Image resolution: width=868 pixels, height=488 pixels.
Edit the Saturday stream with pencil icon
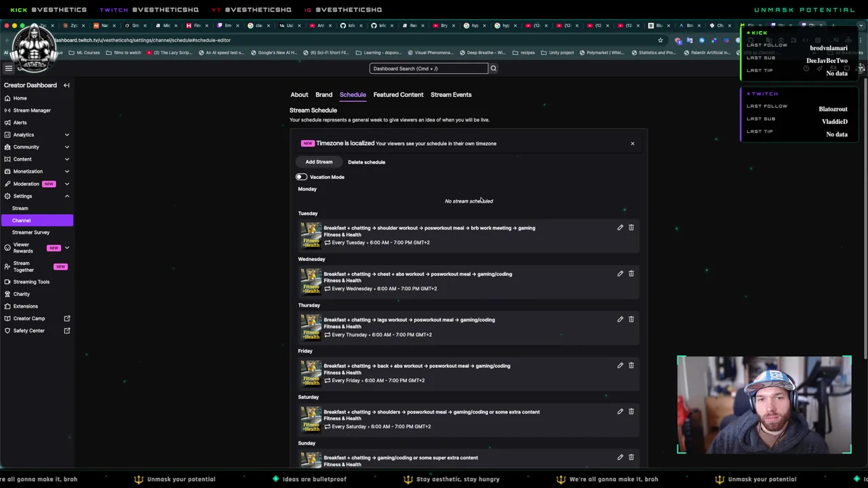[620, 411]
